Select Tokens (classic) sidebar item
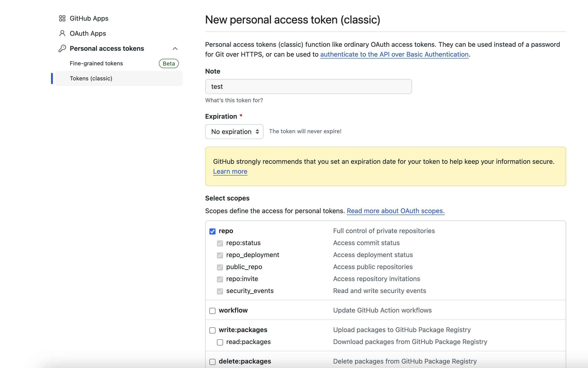 tap(118, 78)
